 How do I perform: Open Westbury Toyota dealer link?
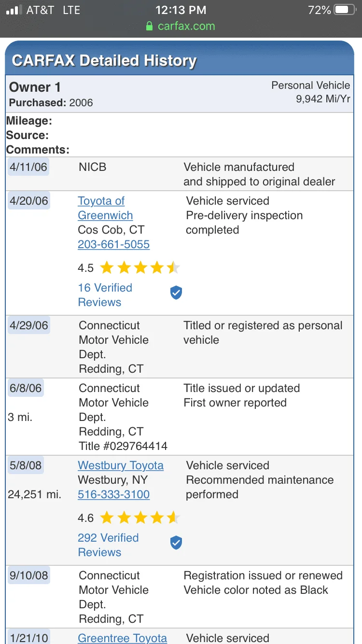[121, 465]
